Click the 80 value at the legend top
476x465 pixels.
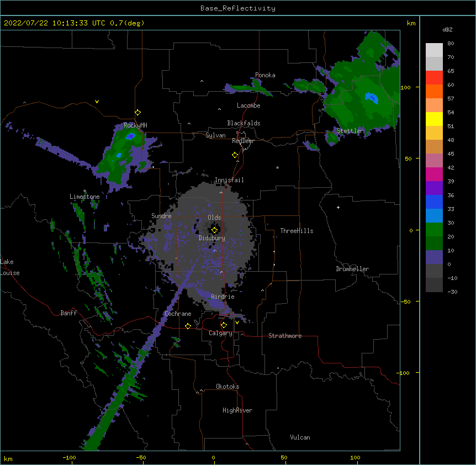coord(451,44)
